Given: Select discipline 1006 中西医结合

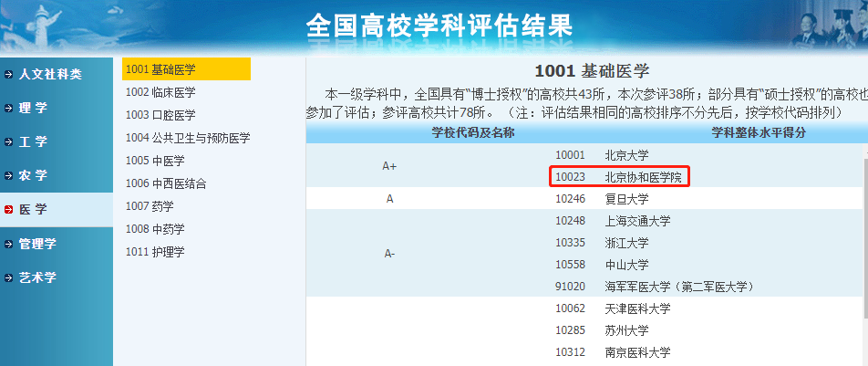Looking at the screenshot, I should 166,183.
